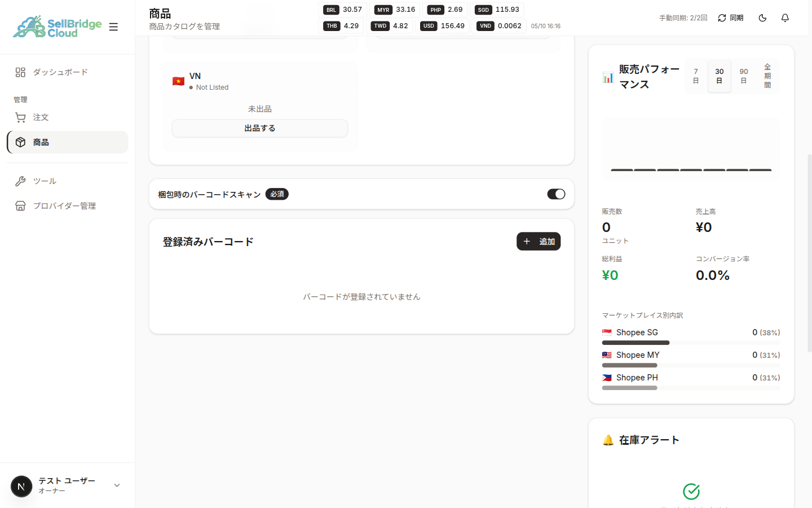Click the 05/10 16:16 timestamp
Image resolution: width=812 pixels, height=508 pixels.
[x=546, y=26]
